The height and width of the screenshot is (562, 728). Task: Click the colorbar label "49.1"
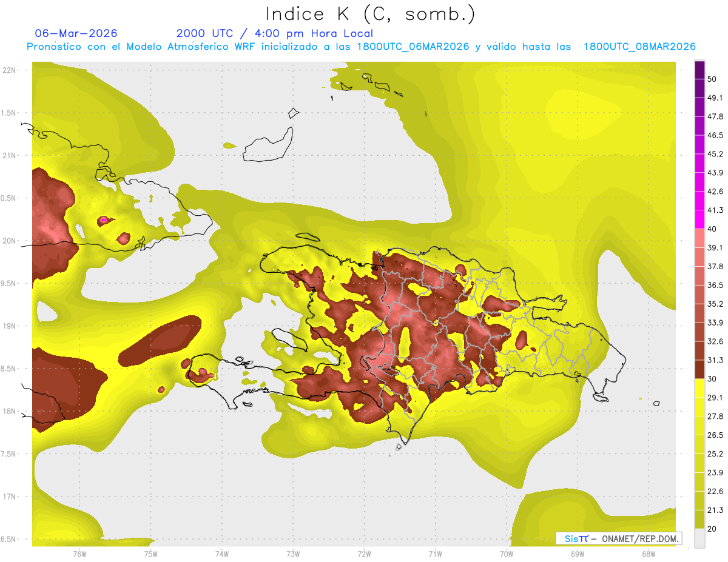(x=715, y=98)
